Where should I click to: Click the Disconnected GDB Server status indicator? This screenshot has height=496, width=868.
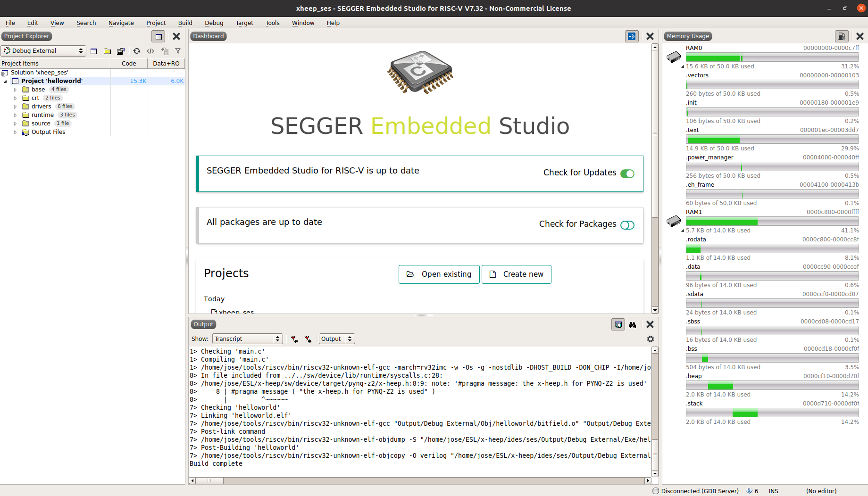tap(696, 491)
